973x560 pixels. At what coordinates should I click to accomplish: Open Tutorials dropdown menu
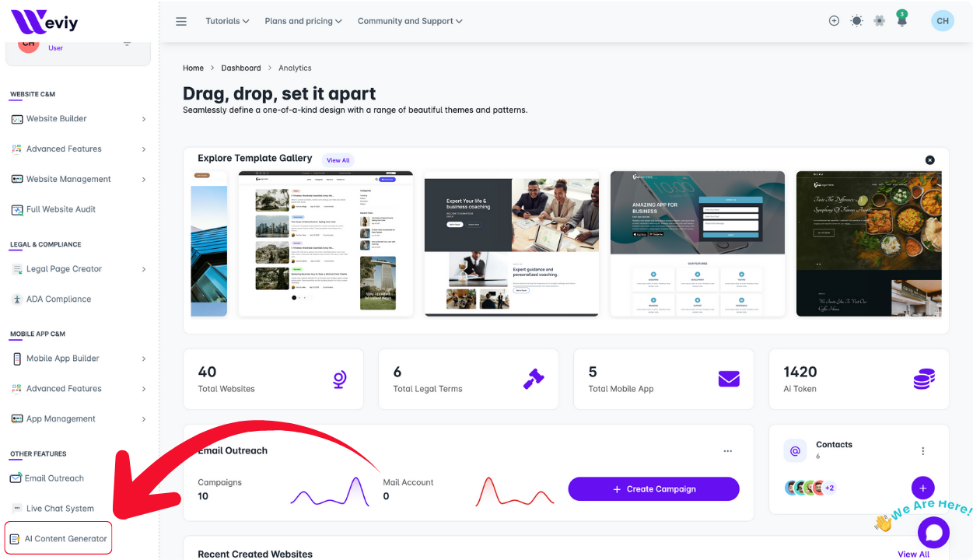pyautogui.click(x=227, y=21)
